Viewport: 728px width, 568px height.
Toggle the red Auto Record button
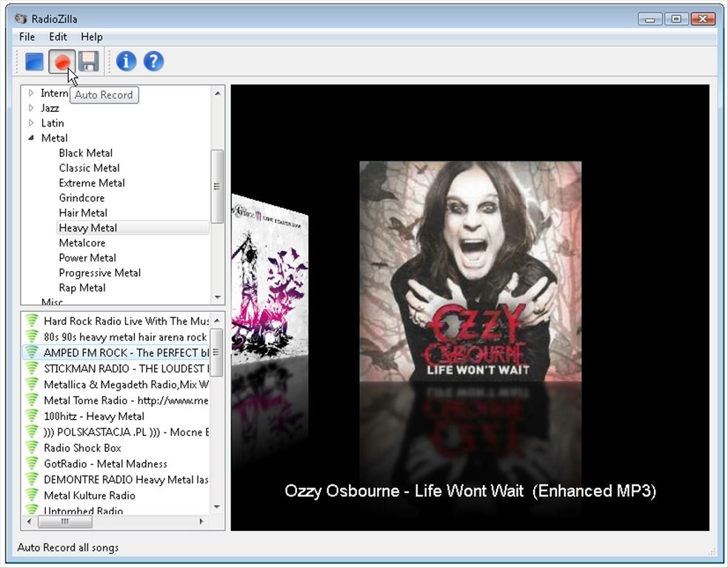pyautogui.click(x=61, y=61)
